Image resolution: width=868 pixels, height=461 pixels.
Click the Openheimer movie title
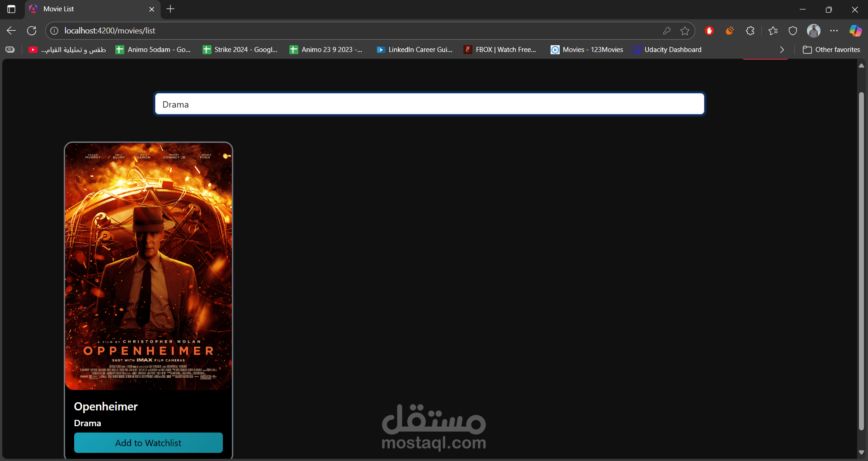106,406
